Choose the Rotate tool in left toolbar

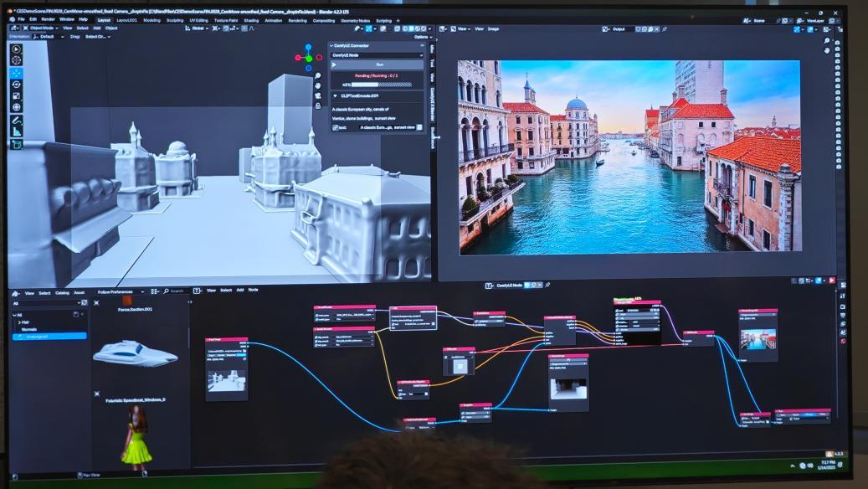pos(17,85)
